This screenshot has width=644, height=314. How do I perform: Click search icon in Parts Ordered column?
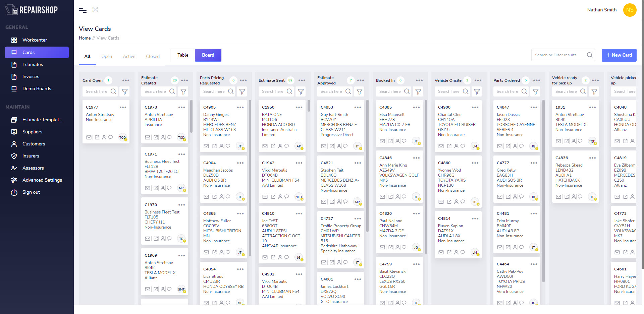tap(524, 91)
